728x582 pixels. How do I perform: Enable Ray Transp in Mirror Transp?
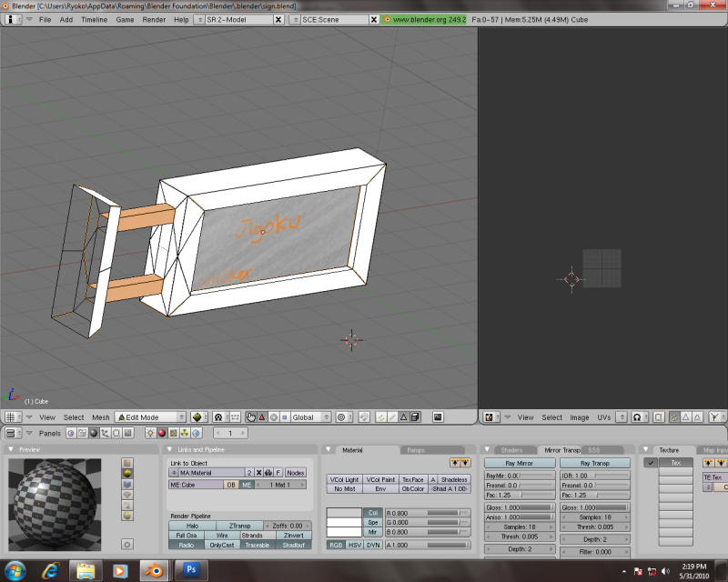click(595, 463)
